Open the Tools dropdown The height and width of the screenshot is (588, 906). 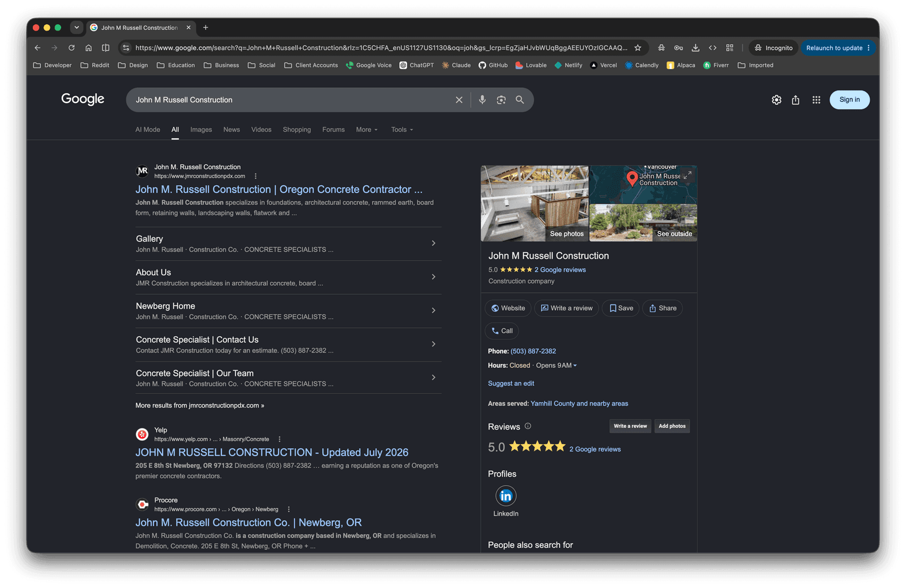[x=402, y=130]
